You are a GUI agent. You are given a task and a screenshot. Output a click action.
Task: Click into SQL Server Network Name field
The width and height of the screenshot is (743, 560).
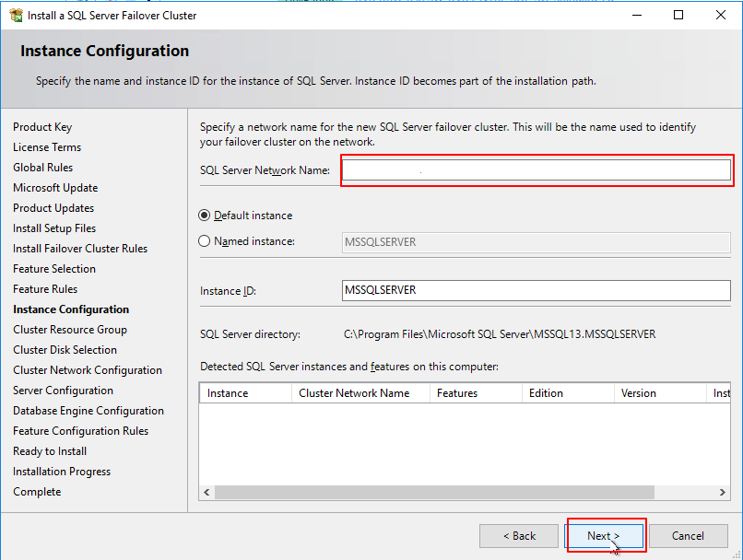point(536,170)
